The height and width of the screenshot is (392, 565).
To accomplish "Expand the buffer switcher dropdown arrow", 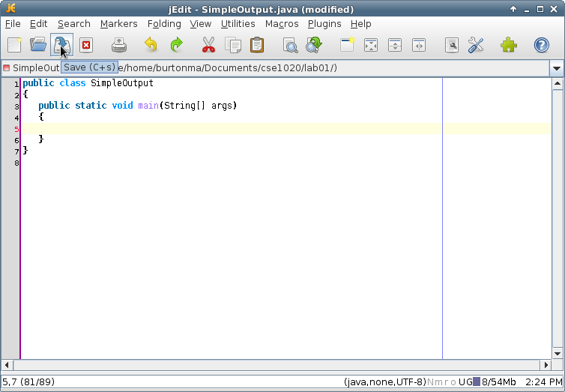I will 557,68.
